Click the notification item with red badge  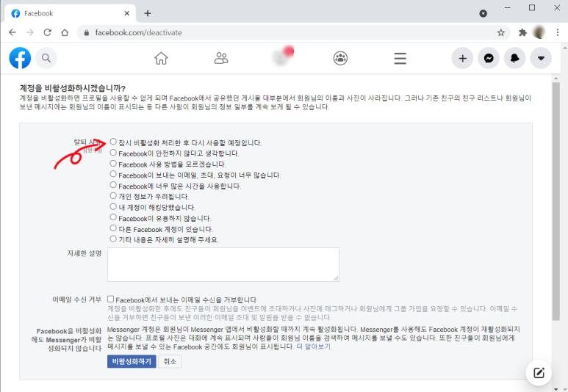[282, 57]
